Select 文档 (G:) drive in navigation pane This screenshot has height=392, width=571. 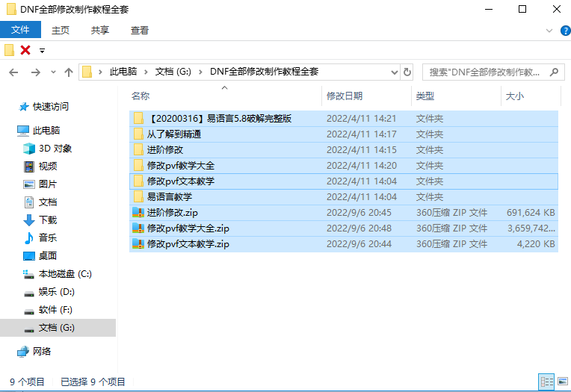(x=56, y=328)
